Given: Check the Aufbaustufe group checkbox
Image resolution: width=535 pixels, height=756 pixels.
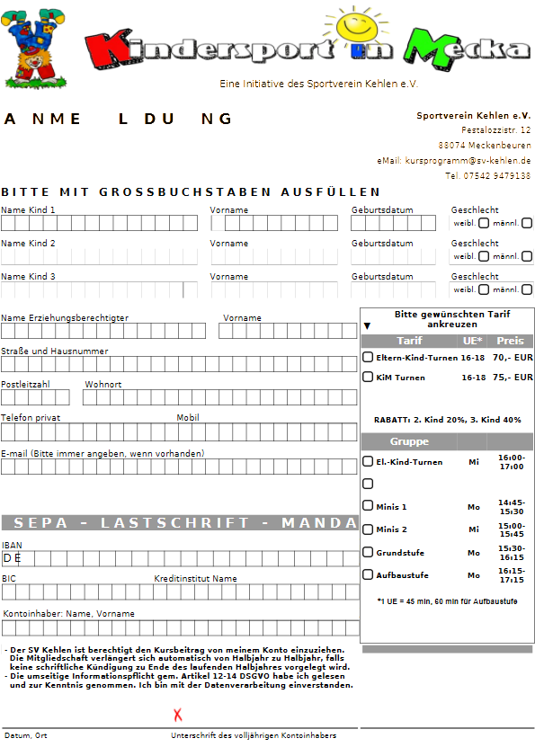Looking at the screenshot, I should coord(368,574).
